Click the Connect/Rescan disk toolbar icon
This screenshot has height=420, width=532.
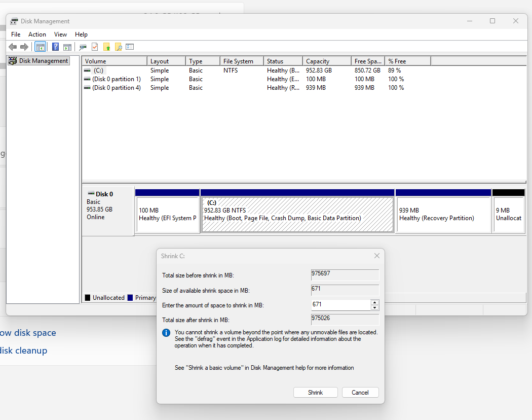pos(83,47)
